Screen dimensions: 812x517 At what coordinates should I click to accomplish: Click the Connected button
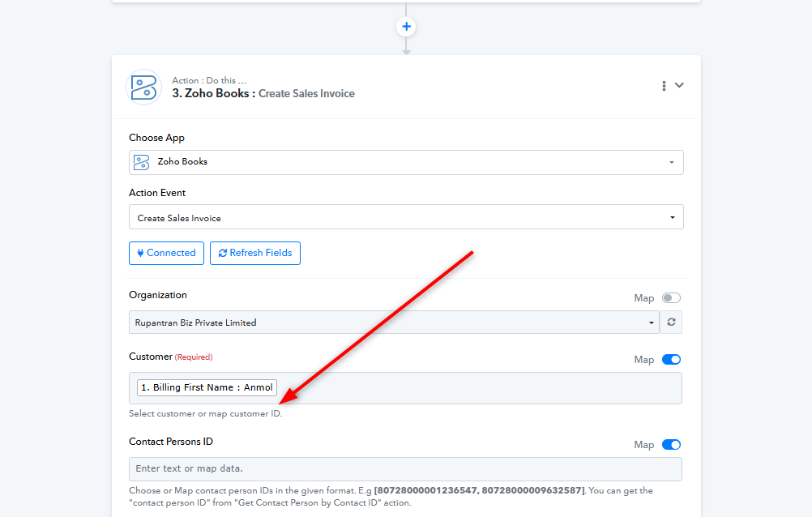point(166,253)
